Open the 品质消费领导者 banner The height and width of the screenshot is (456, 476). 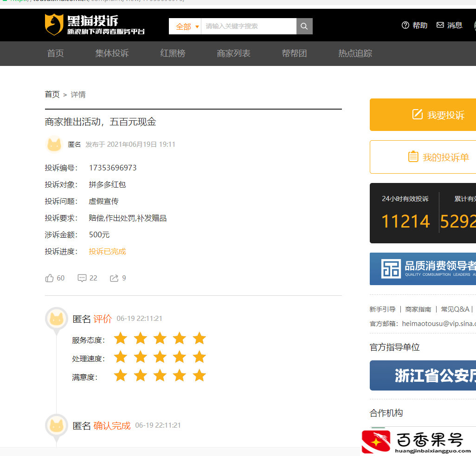point(423,269)
